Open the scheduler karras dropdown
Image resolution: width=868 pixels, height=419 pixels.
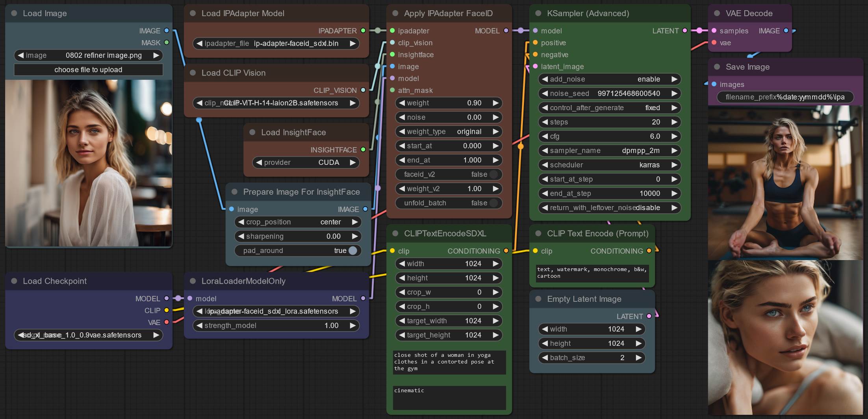click(609, 165)
